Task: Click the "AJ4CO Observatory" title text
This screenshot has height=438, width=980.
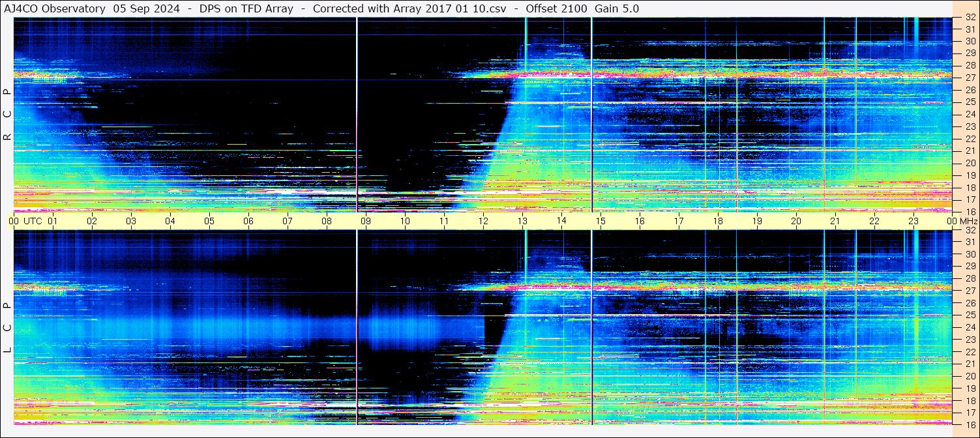Action: click(55, 8)
